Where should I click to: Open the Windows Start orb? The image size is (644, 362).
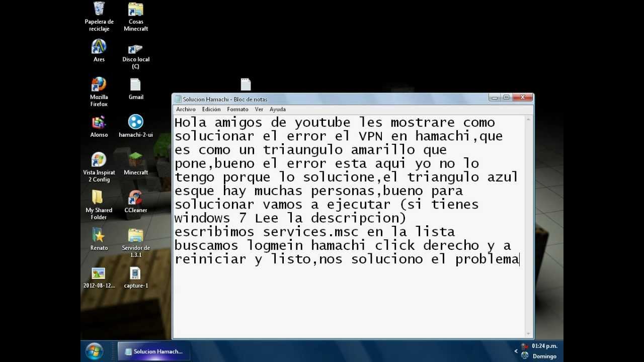point(94,351)
